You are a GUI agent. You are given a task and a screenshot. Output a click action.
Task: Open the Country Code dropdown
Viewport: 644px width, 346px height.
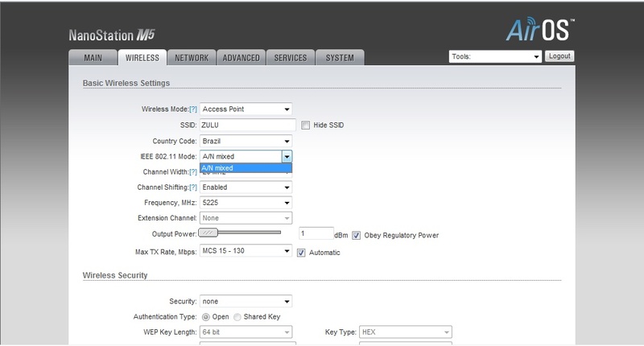(246, 141)
